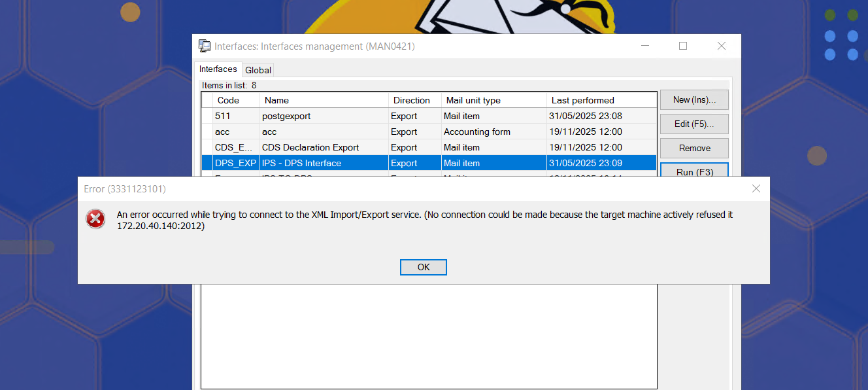
Task: Sort by the Last performed column header
Action: pos(601,100)
